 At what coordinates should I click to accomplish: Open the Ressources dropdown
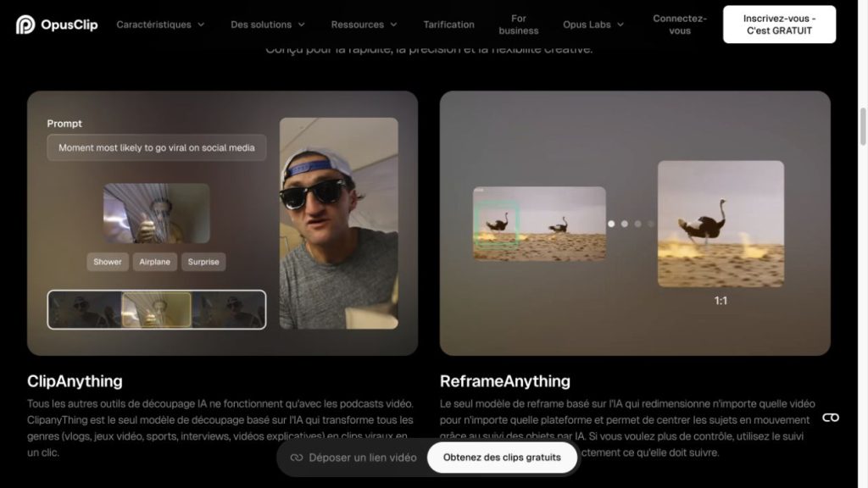pos(364,25)
